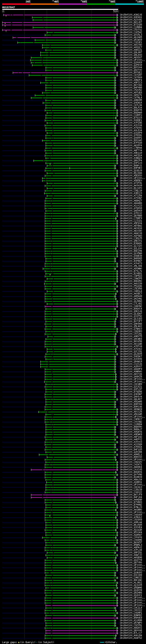The height and width of the screenshot is (644, 146).
Task: Click the cyan ~100% identity legend segment
Action: point(130,4)
